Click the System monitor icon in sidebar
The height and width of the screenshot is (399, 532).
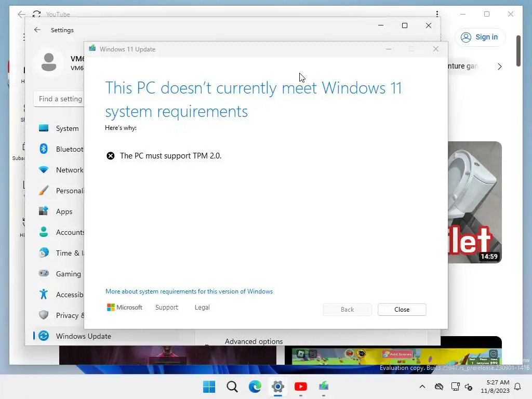44,128
